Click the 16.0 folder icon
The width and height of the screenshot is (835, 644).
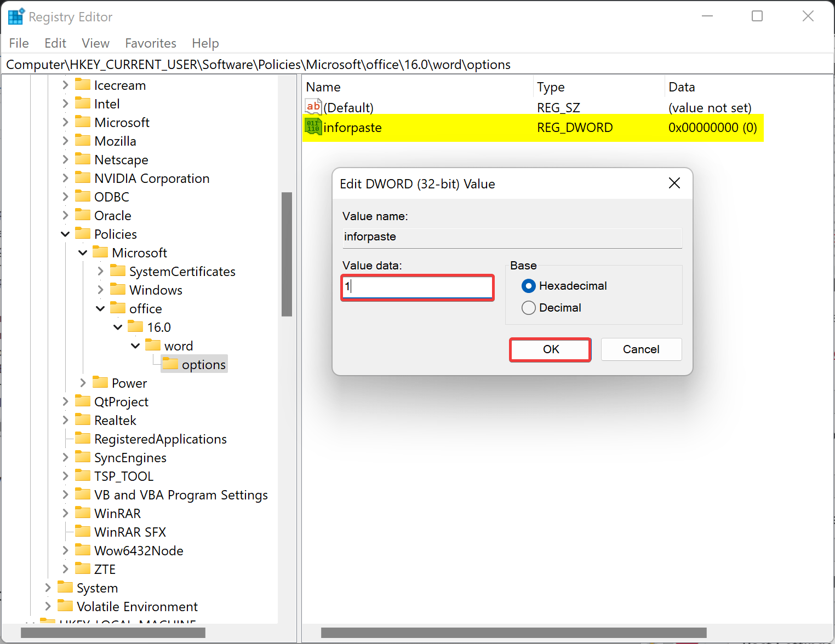click(136, 326)
